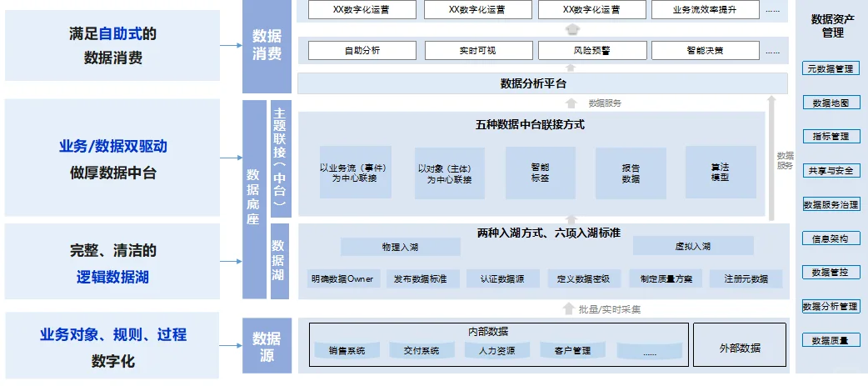Click the 共享与安全 item
The image size is (868, 386).
coord(831,171)
